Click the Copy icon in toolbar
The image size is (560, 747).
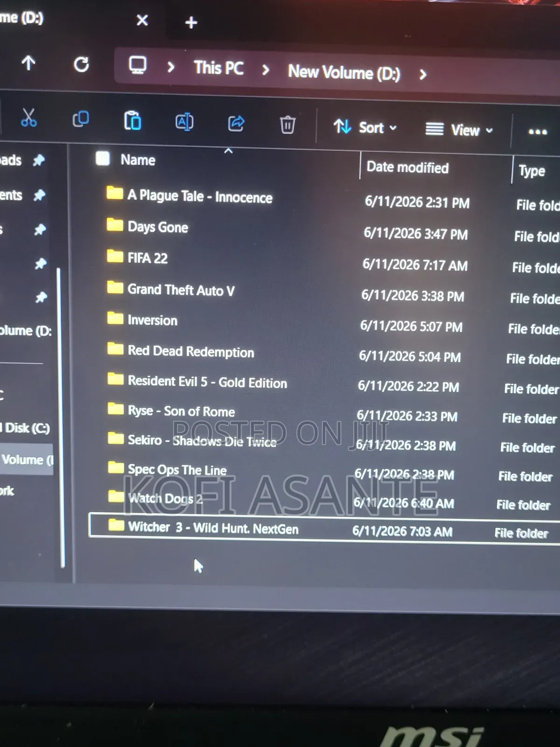click(x=81, y=119)
